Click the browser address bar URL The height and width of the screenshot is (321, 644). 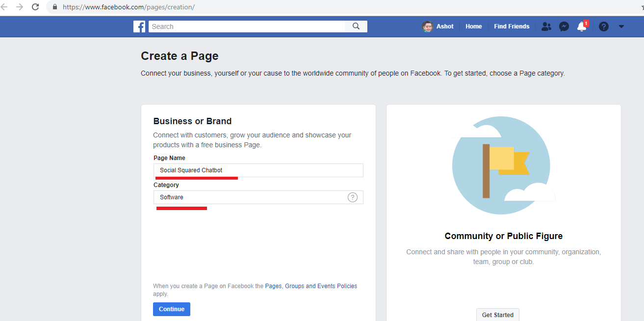[x=129, y=7]
